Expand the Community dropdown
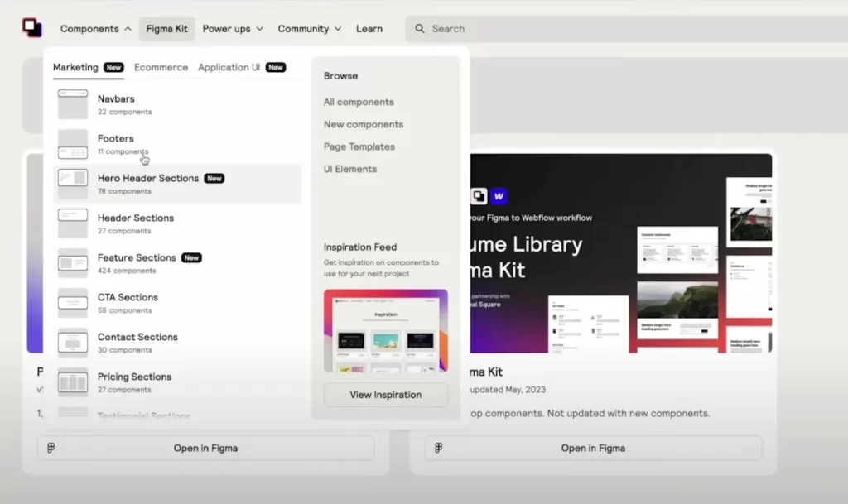Image resolution: width=848 pixels, height=504 pixels. [310, 29]
